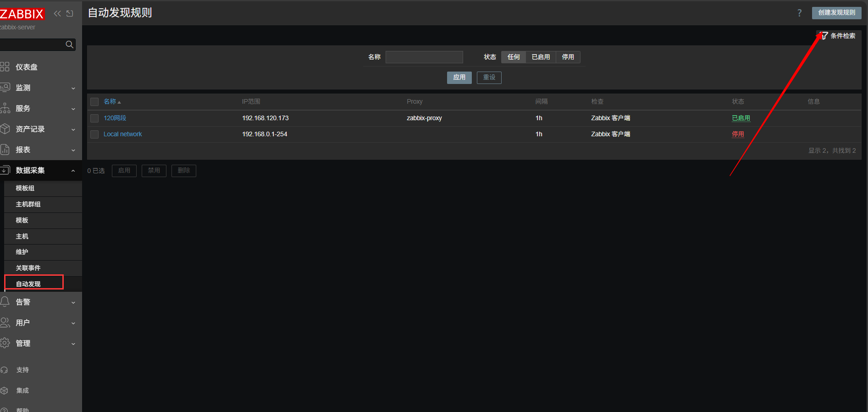Open the 主机 submenu item
Viewport: 868px width, 412px height.
click(22, 236)
